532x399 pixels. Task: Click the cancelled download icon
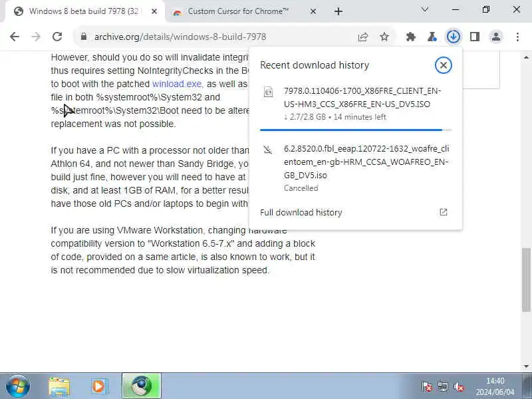[x=268, y=149]
